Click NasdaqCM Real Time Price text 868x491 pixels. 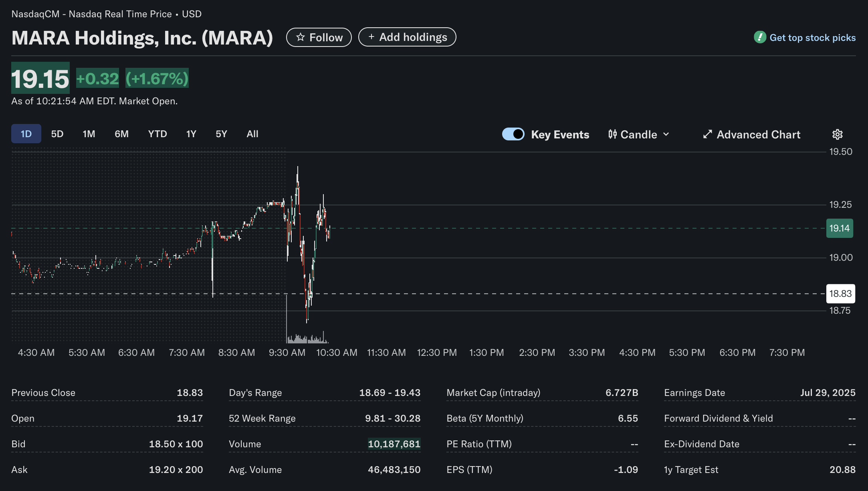[107, 14]
